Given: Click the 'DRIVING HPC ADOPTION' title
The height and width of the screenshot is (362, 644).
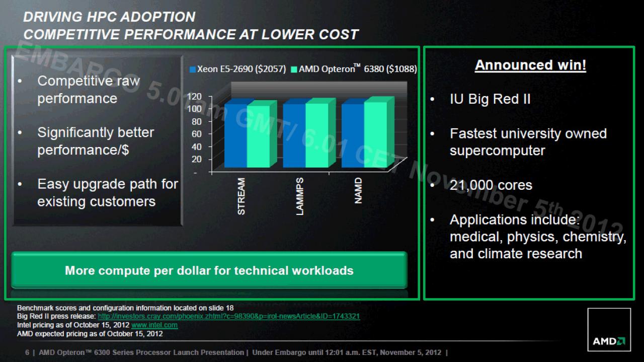Looking at the screenshot, I should pyautogui.click(x=110, y=17).
